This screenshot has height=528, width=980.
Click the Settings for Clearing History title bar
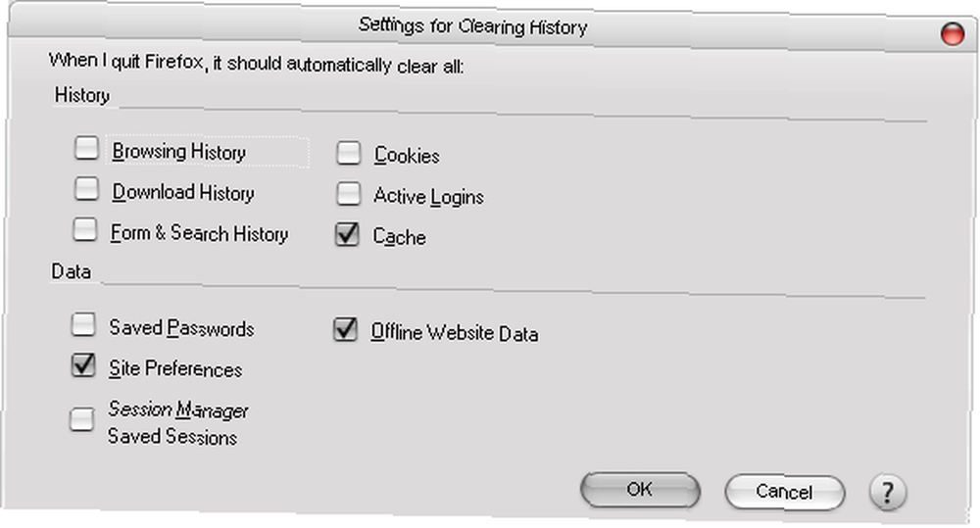click(473, 26)
